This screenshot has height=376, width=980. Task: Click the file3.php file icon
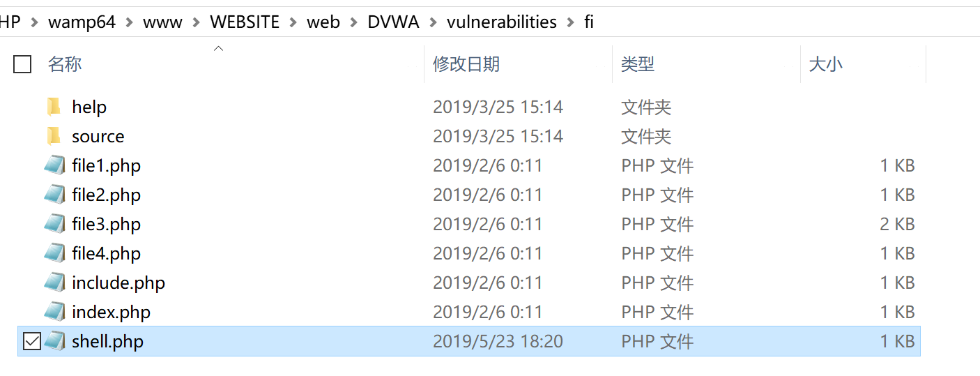[x=54, y=224]
